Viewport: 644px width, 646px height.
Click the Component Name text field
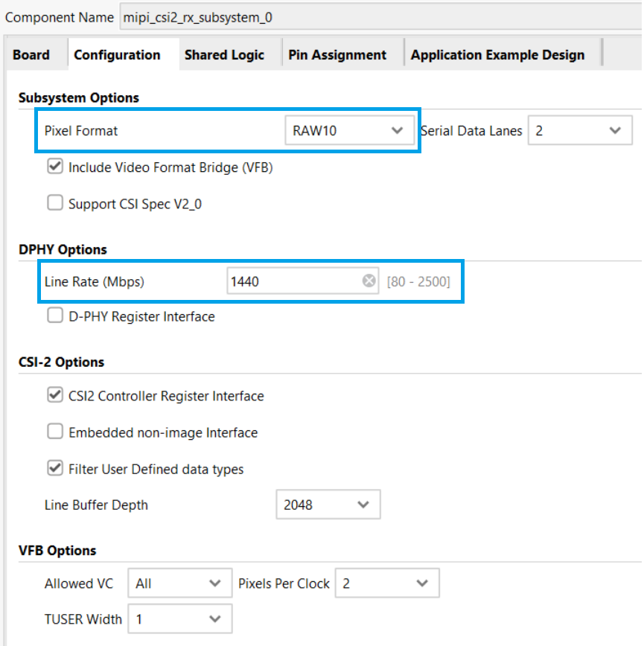point(372,16)
